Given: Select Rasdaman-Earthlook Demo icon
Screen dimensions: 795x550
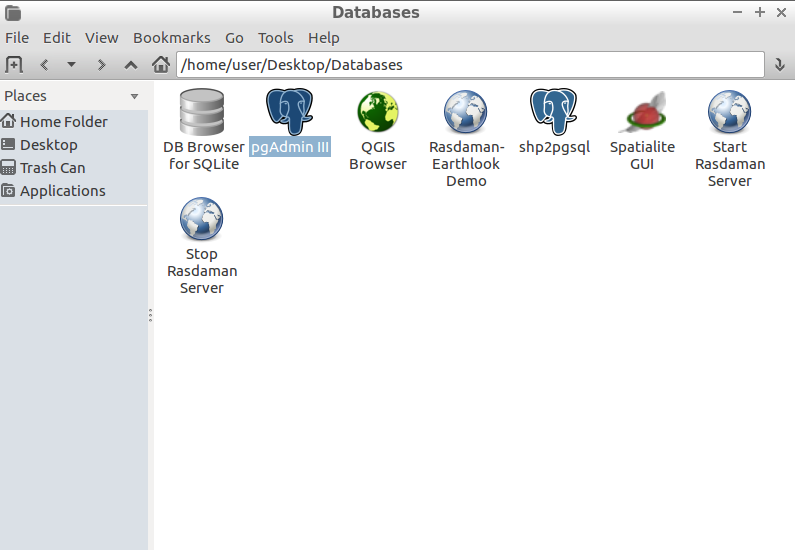Looking at the screenshot, I should click(465, 112).
